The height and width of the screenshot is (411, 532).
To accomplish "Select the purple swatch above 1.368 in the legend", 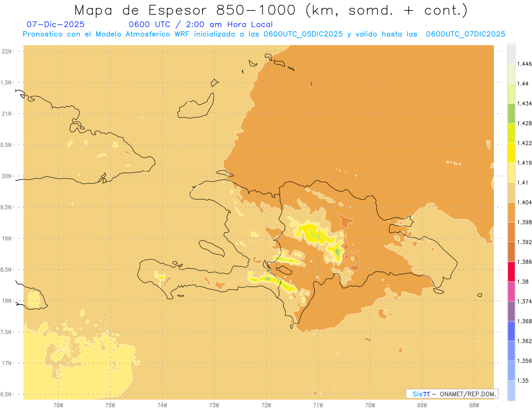I will click(511, 311).
